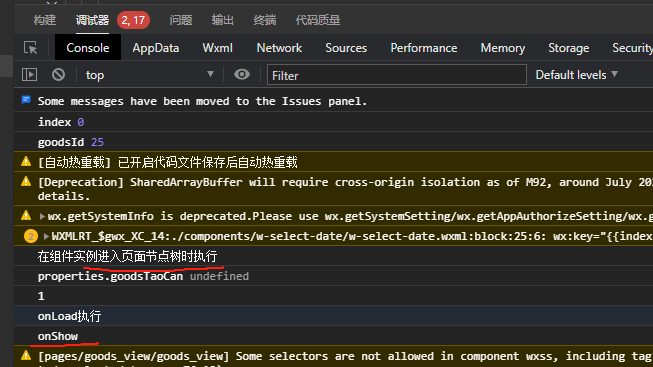Clear console with the ban icon

(58, 75)
